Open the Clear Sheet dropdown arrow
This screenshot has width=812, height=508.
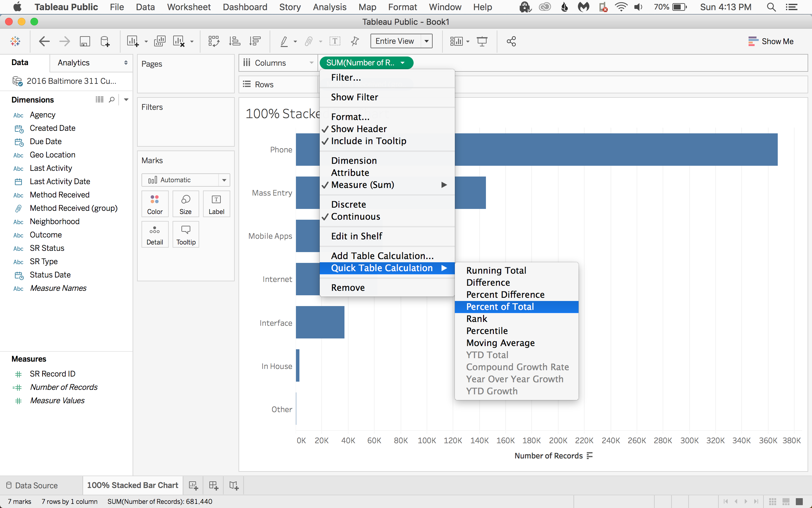coord(192,42)
